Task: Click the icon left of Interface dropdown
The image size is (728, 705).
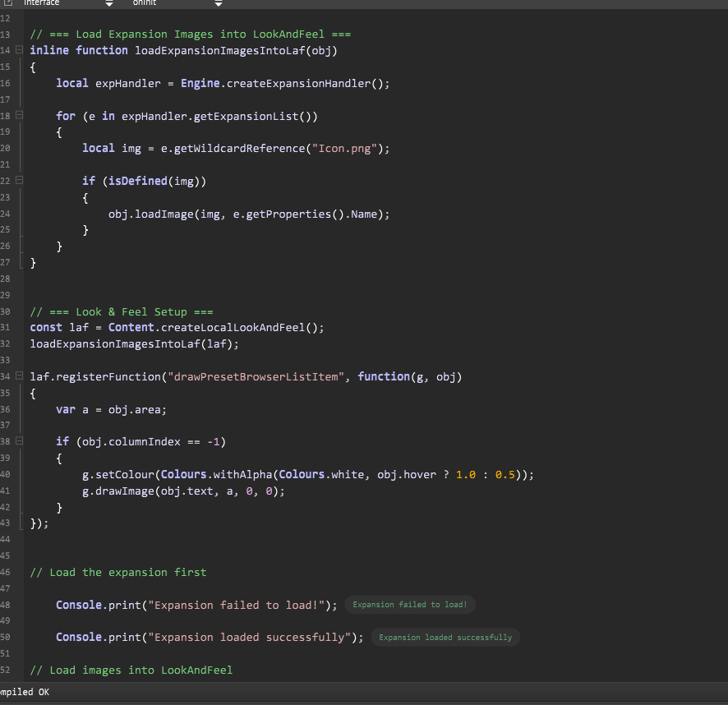Action: point(7,3)
